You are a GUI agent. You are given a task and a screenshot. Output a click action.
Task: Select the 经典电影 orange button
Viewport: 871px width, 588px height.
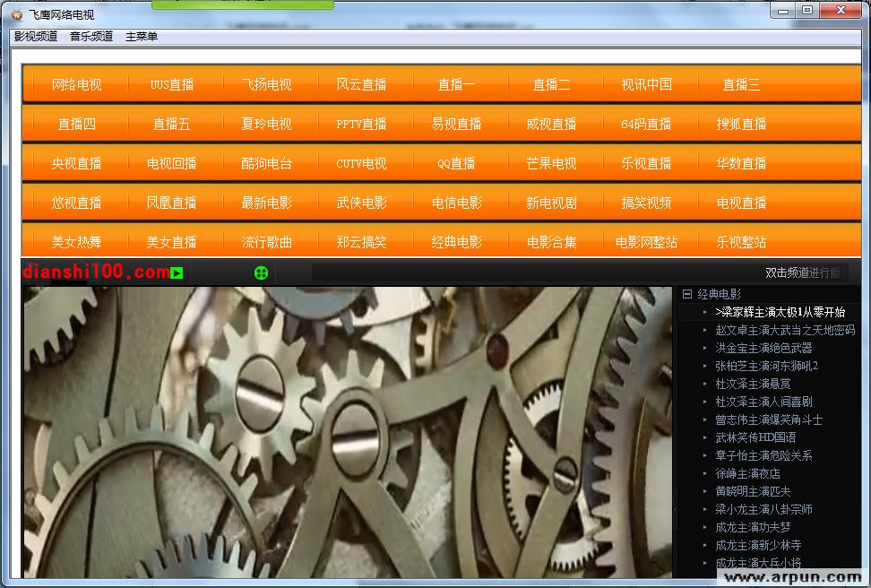[457, 242]
